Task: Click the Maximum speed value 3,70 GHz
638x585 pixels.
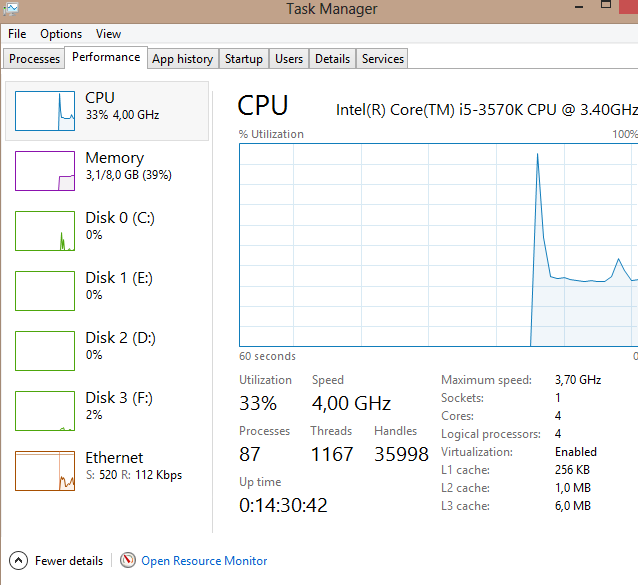Action: 578,380
